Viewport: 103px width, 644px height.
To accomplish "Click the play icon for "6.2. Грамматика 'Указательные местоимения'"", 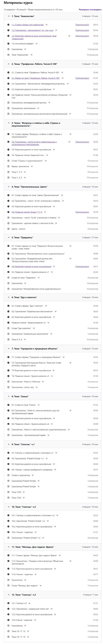I will coord(8,312).
